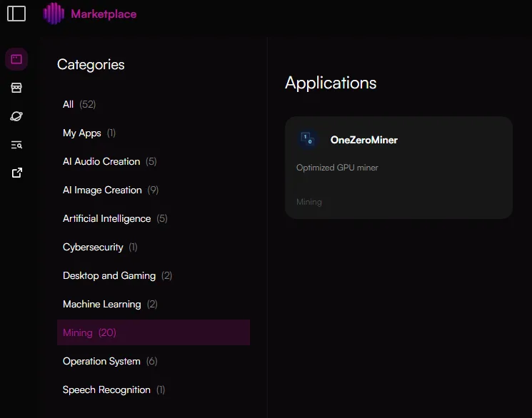Select the Mining (20) category
Viewport: 532px width, 418px height.
click(154, 332)
